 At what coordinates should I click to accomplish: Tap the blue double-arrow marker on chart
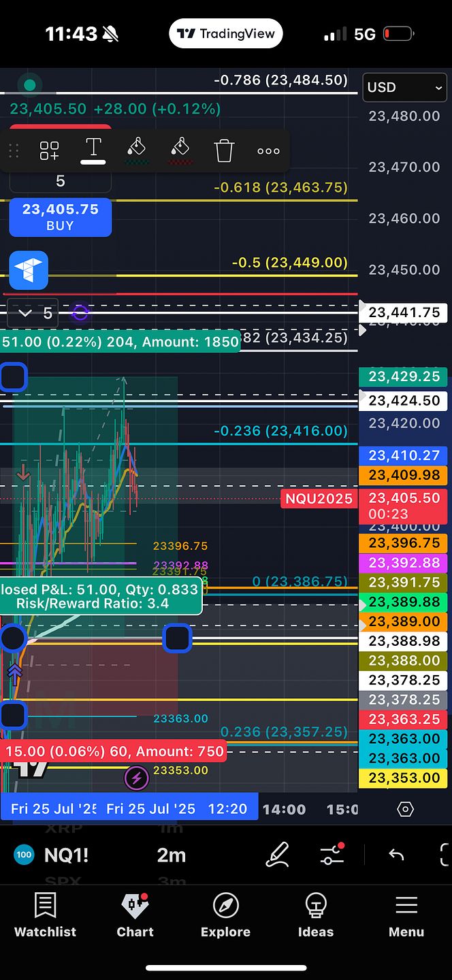(14, 674)
